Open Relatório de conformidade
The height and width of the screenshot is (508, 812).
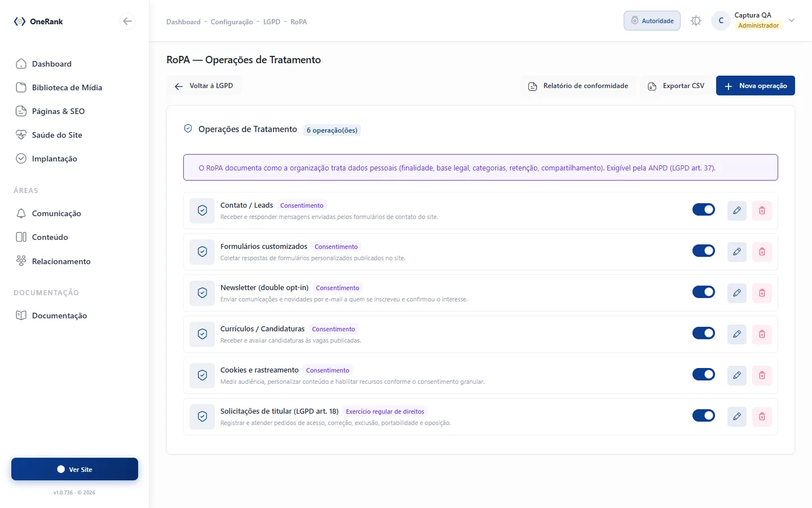579,86
